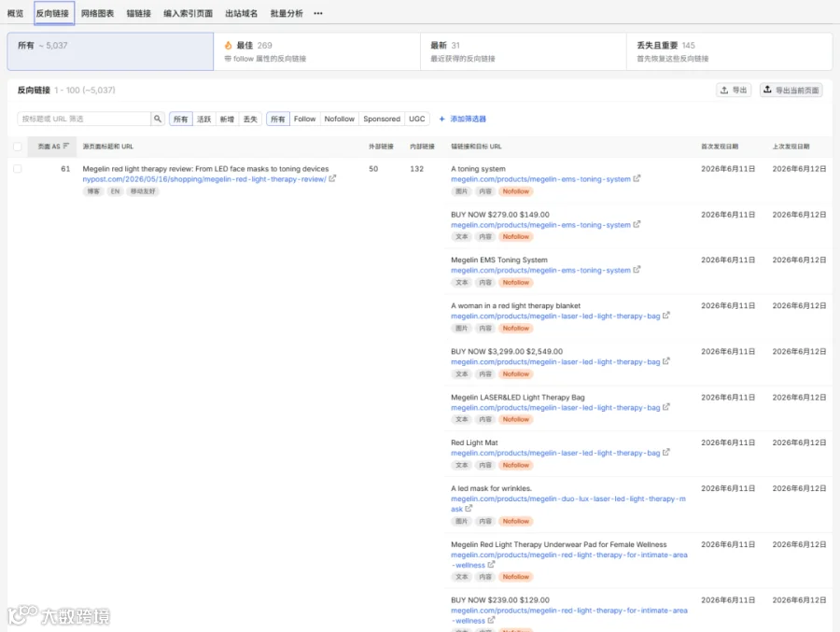The width and height of the screenshot is (840, 632).
Task: Click the 图片 tag under A led mask for wrinkles
Action: 461,522
